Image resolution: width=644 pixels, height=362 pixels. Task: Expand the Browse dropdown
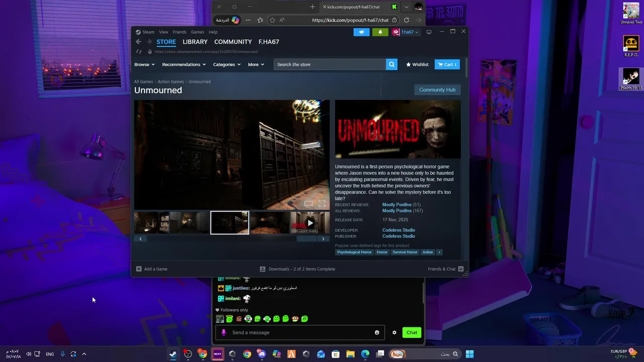coord(144,64)
